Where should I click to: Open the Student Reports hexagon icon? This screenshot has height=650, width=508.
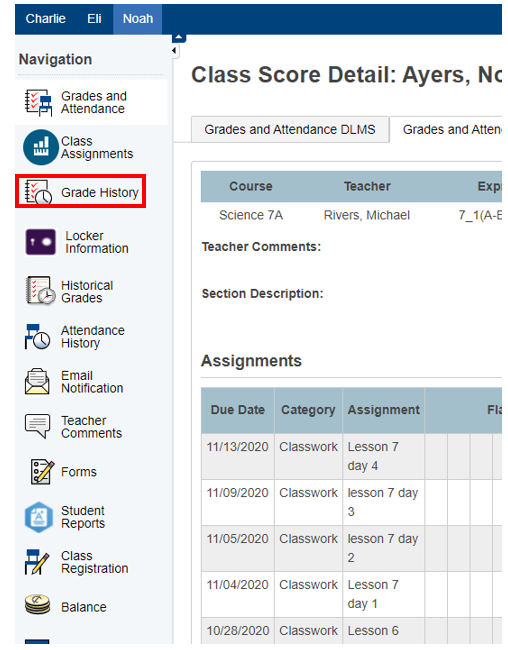[39, 517]
